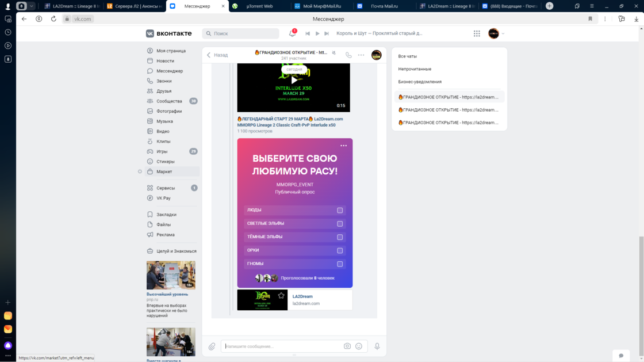The image size is (644, 362).
Task: Open the emoji smiley picker
Action: coord(359,346)
